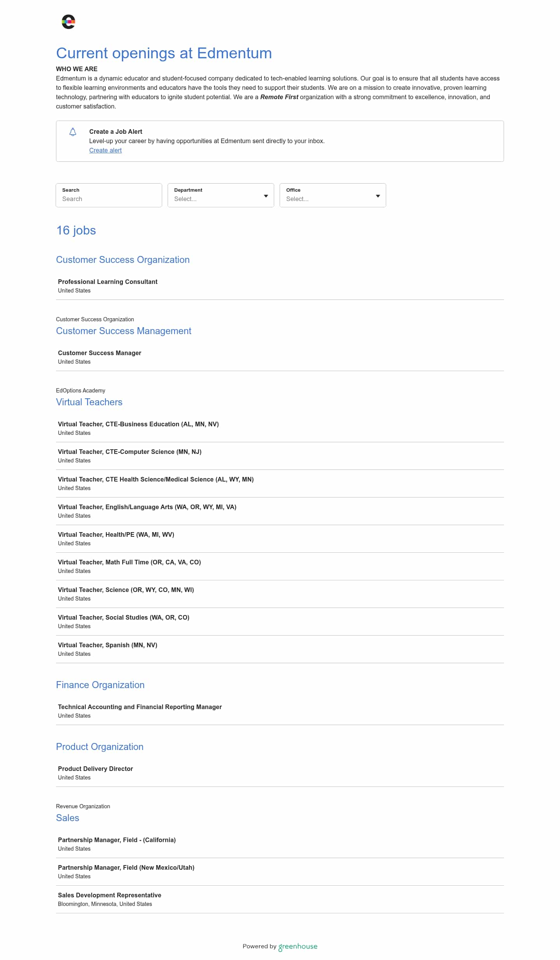Click the job alert bell icon
Image resolution: width=560 pixels, height=960 pixels.
click(73, 132)
